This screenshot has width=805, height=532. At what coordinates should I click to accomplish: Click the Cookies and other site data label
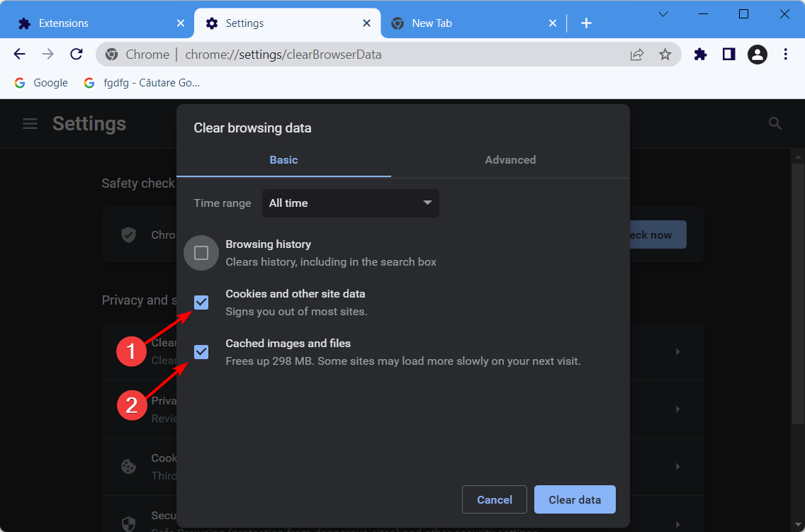[295, 294]
